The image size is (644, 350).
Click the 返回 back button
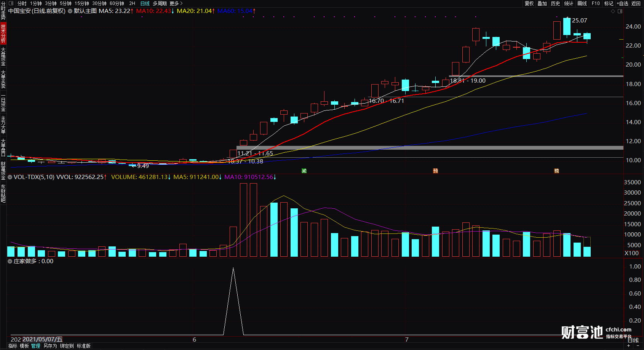click(x=636, y=3)
